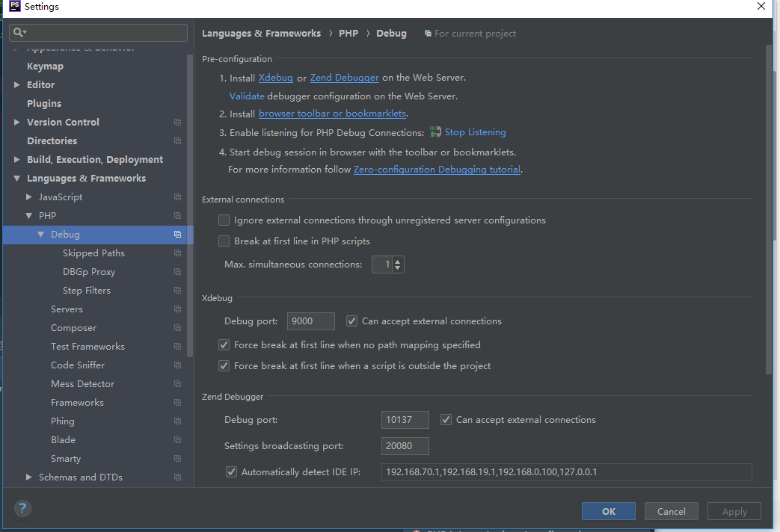Open the help question mark button

point(22,508)
